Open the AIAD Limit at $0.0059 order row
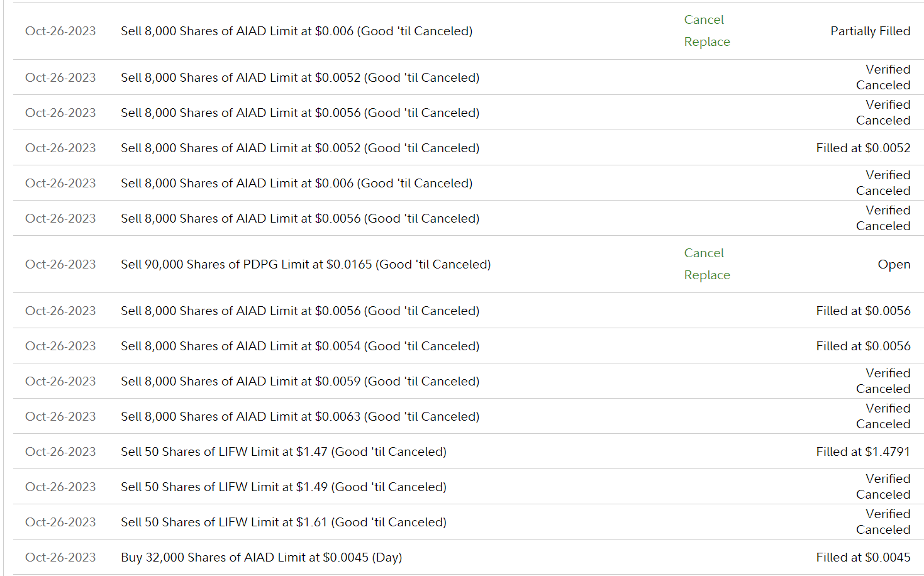The height and width of the screenshot is (576, 924). click(x=300, y=382)
